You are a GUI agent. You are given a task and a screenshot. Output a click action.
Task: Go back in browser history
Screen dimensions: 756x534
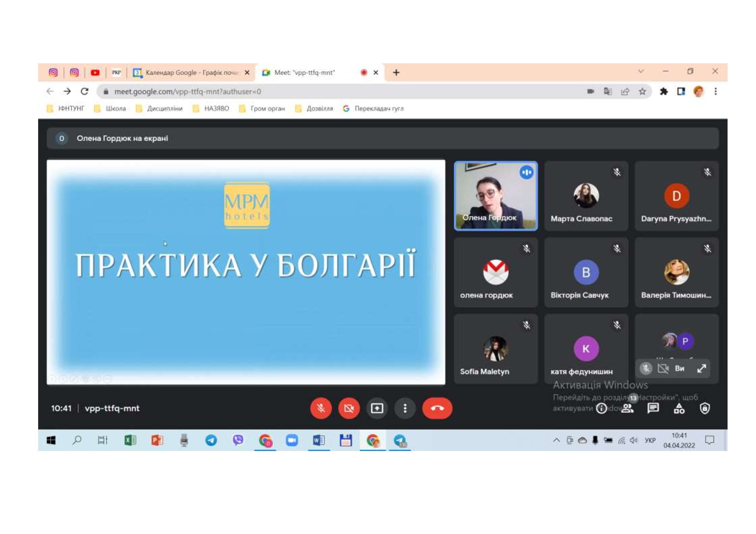point(50,91)
